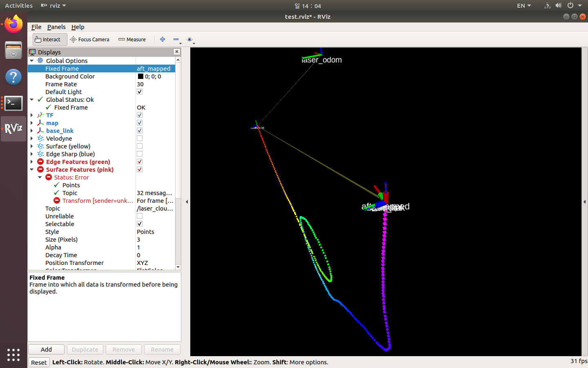Open the Help menu
This screenshot has width=588, height=368.
(78, 27)
